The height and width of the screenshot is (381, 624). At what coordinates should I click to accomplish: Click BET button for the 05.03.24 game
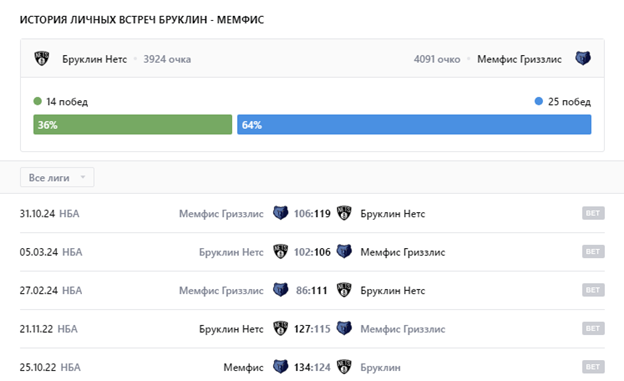point(593,252)
